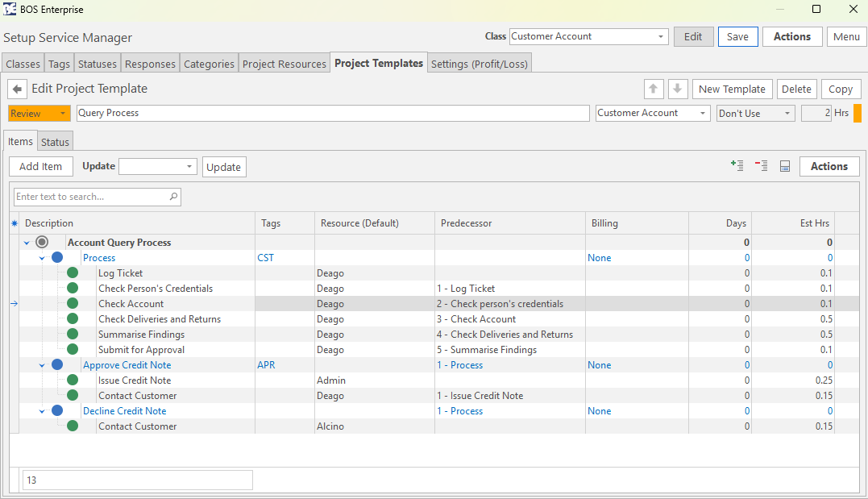The image size is (868, 499).
Task: Switch to the Statuses tab
Action: tap(97, 64)
